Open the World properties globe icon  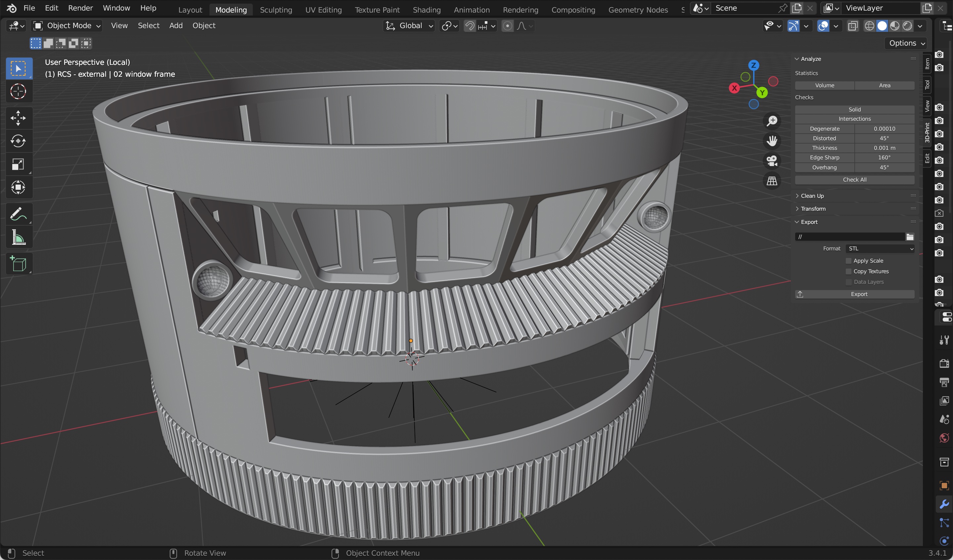pyautogui.click(x=944, y=438)
